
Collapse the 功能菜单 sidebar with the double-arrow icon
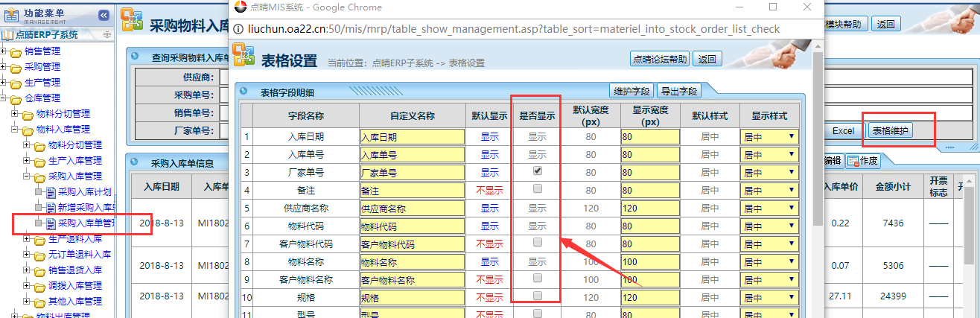(x=103, y=15)
